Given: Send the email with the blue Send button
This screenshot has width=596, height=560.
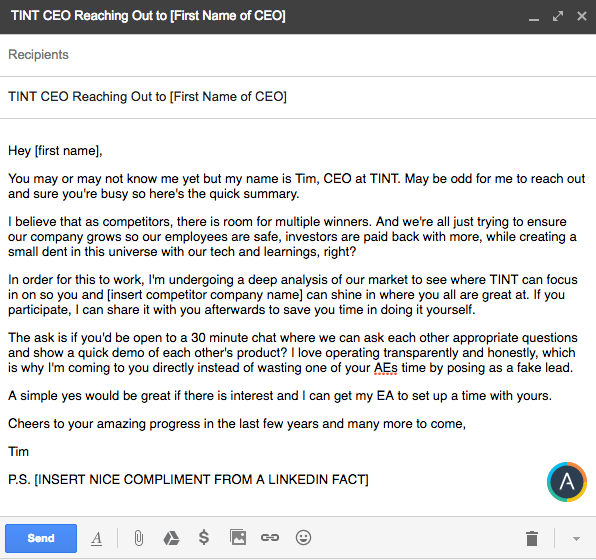Looking at the screenshot, I should coord(41,538).
